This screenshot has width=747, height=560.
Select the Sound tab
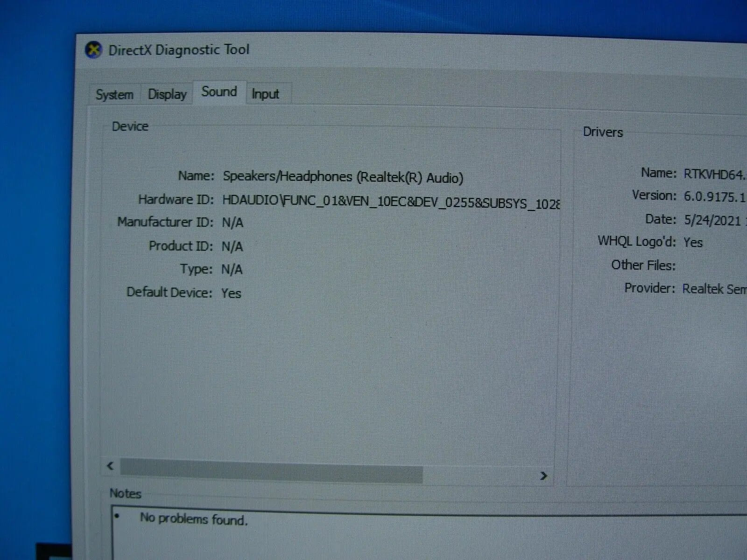219,91
